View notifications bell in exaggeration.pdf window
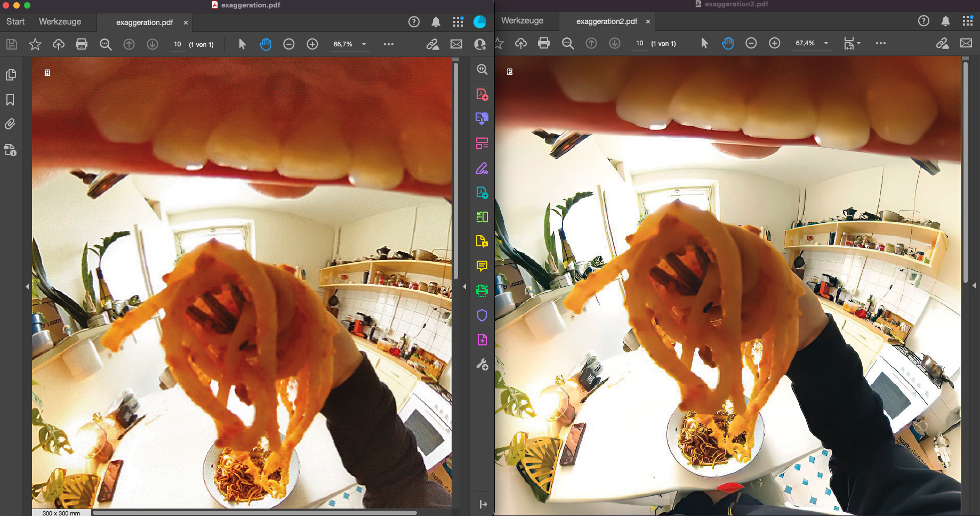The height and width of the screenshot is (516, 980). 436,22
